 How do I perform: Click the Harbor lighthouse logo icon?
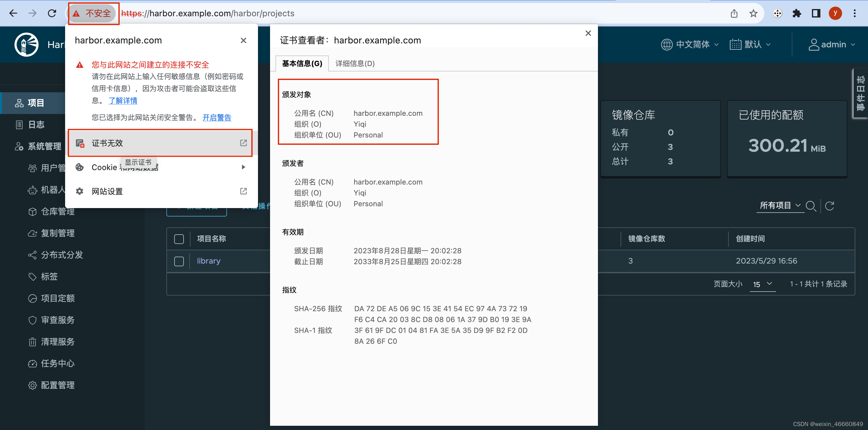coord(26,45)
